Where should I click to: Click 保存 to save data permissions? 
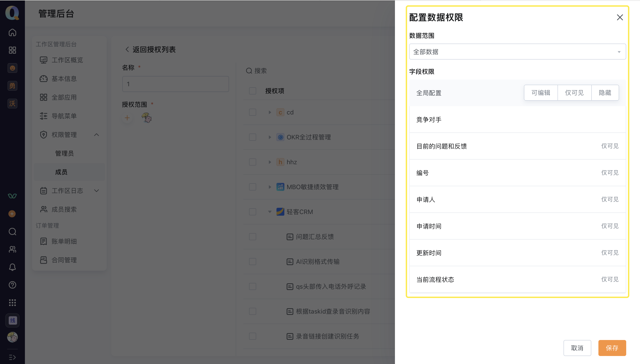(x=612, y=348)
